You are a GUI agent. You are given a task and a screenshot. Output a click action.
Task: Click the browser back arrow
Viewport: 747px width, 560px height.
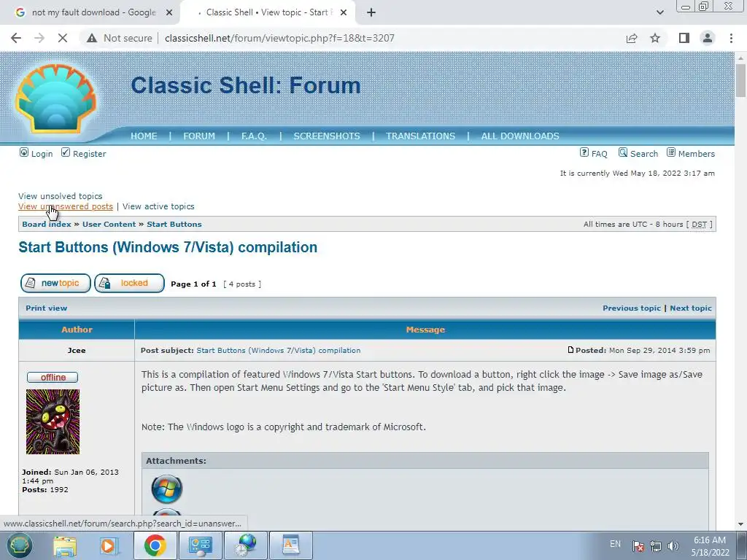16,38
